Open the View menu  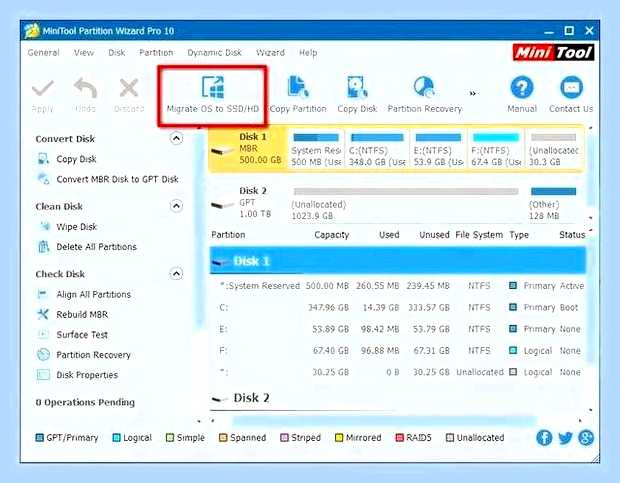[84, 53]
